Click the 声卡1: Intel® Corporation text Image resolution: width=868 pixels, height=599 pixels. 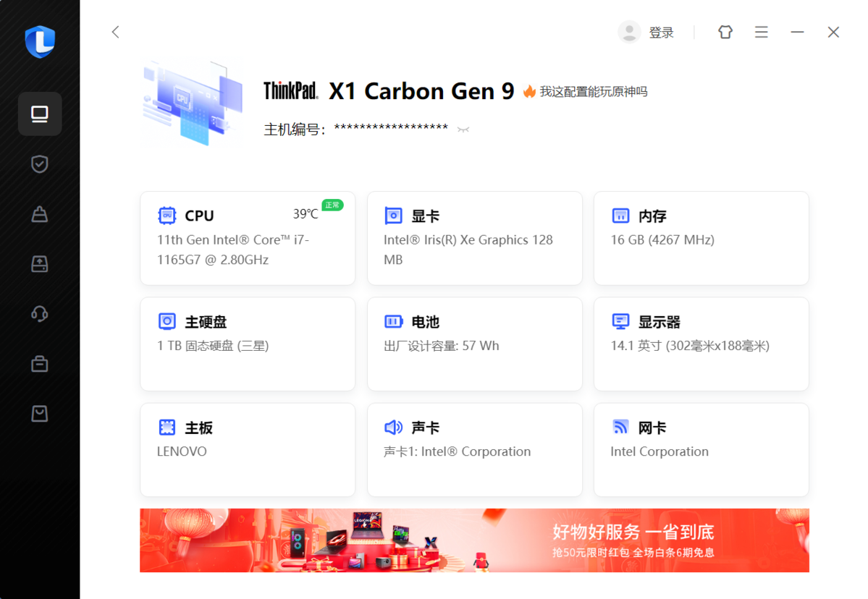[457, 451]
